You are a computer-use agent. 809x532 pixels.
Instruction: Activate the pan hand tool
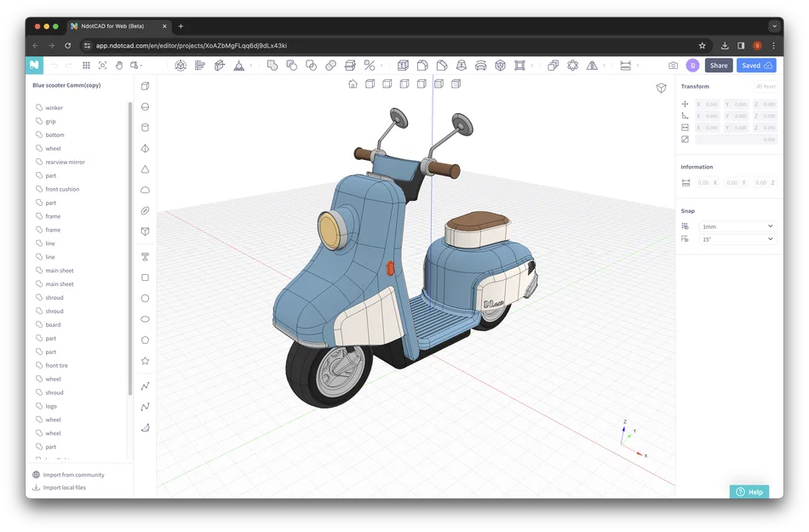click(x=119, y=66)
